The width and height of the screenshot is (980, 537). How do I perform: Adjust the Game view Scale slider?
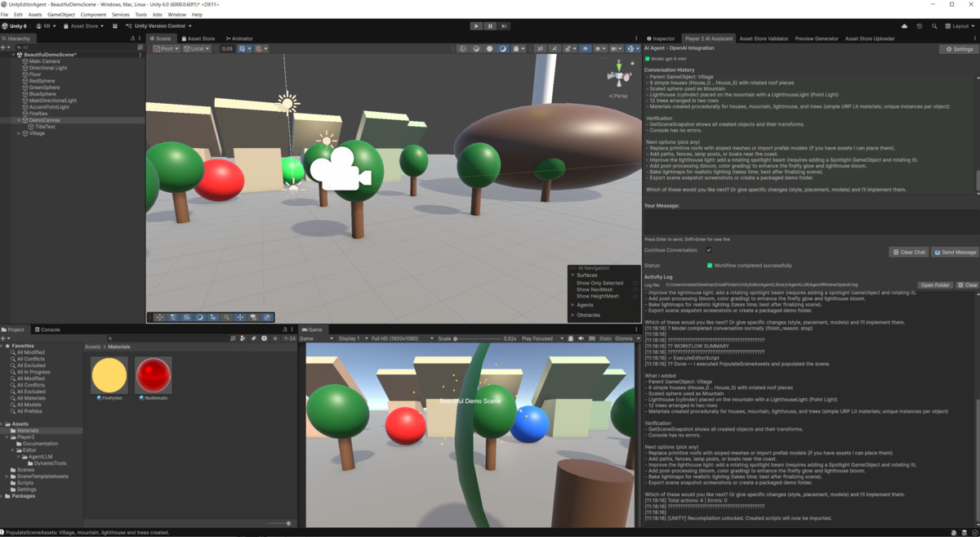point(478,338)
